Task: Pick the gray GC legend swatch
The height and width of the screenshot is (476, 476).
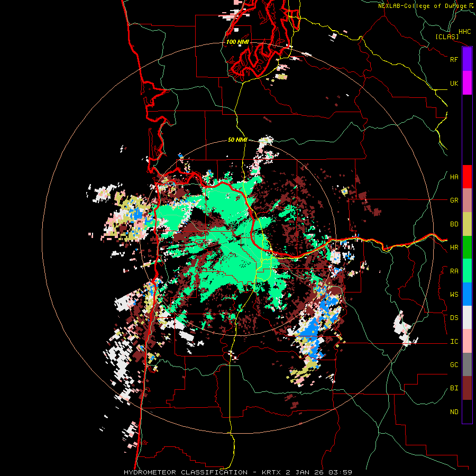Action: 467,364
